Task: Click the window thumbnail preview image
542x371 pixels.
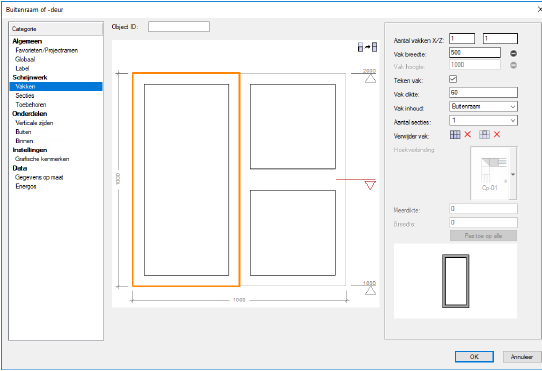Action: 456,281
